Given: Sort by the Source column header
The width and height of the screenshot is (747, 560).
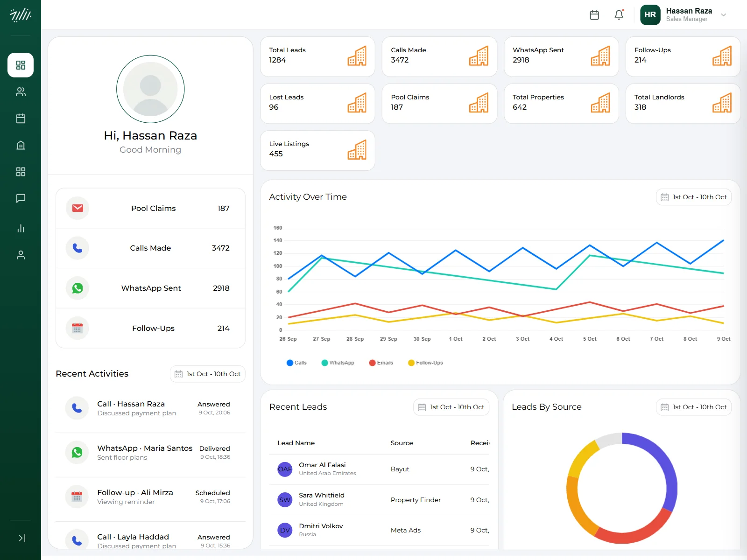Looking at the screenshot, I should (402, 443).
